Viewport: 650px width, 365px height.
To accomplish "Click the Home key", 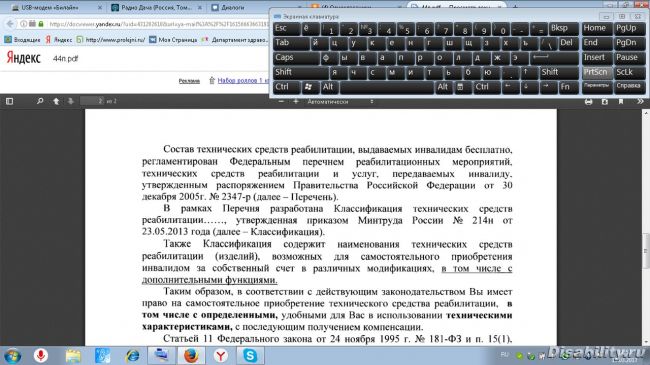I will pos(597,29).
